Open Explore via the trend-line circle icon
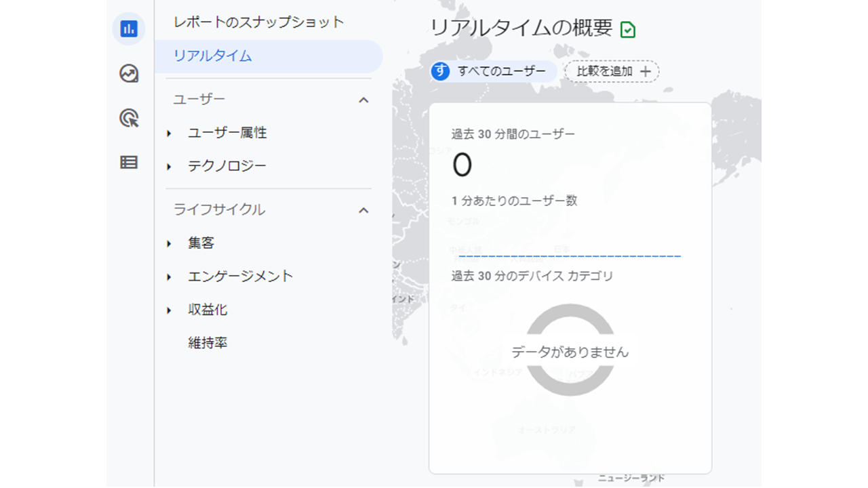 129,73
